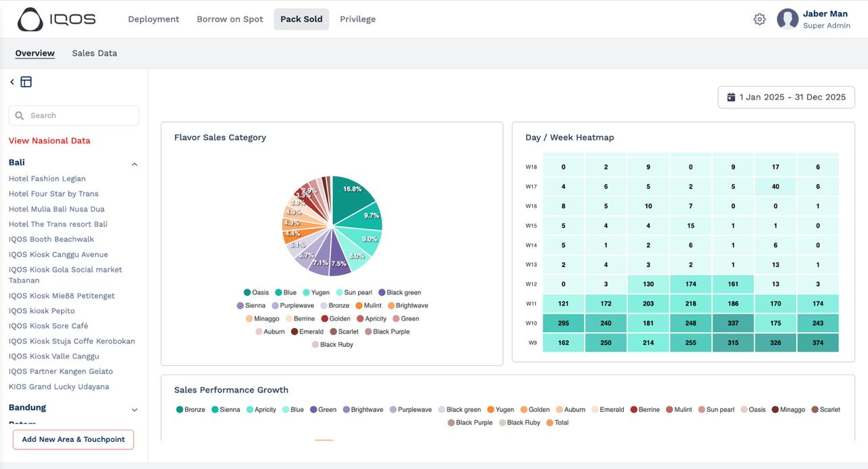Click the W11 heatmap row label
Screen dimensions: 868x469
531,304
